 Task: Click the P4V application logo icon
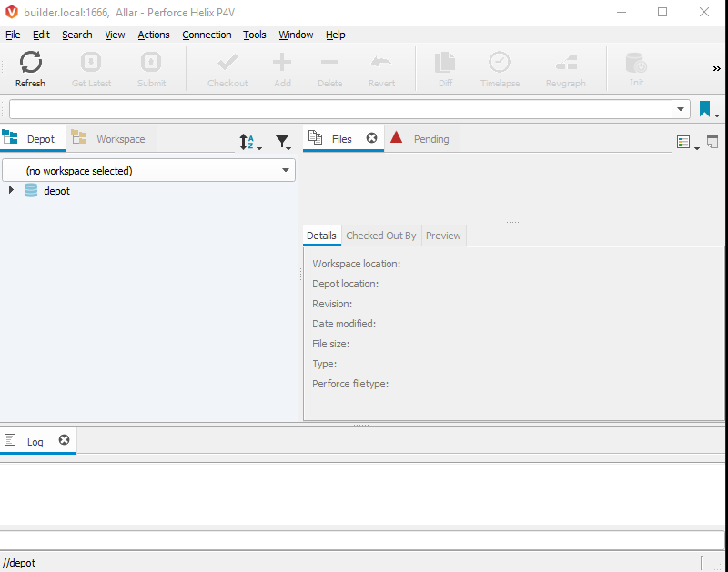point(12,12)
